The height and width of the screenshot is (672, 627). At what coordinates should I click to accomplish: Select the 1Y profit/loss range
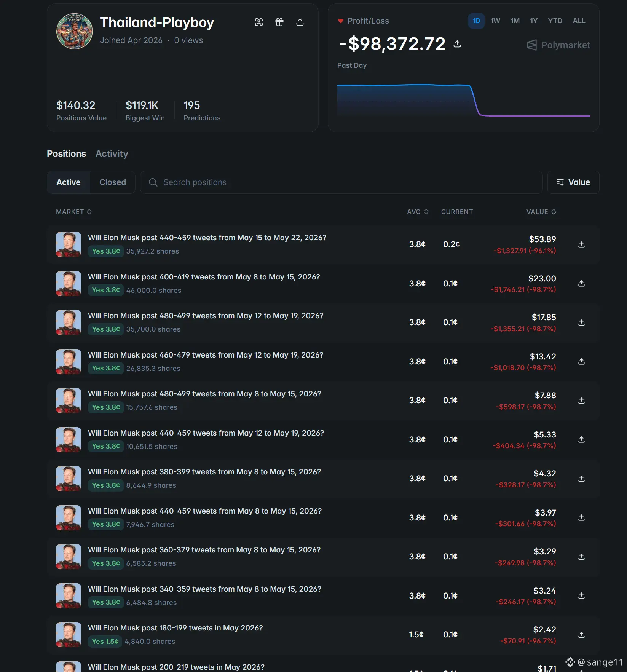534,21
